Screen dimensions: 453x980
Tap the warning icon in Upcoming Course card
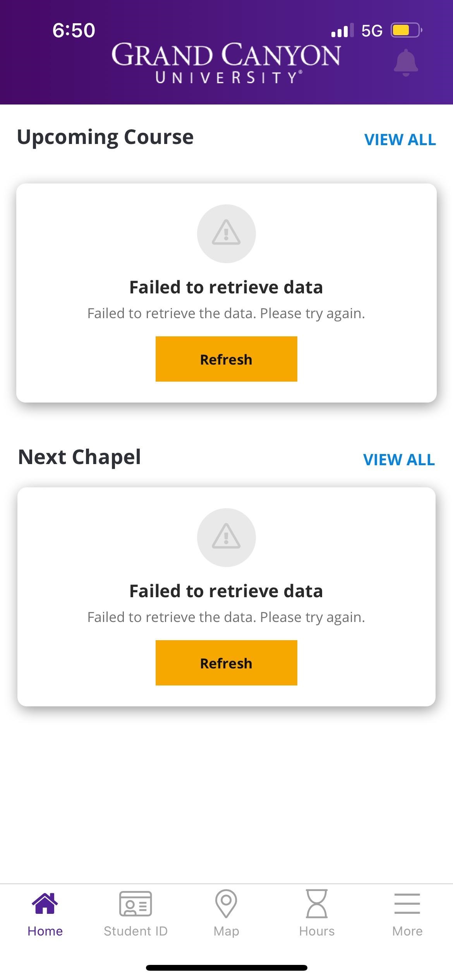(x=226, y=234)
